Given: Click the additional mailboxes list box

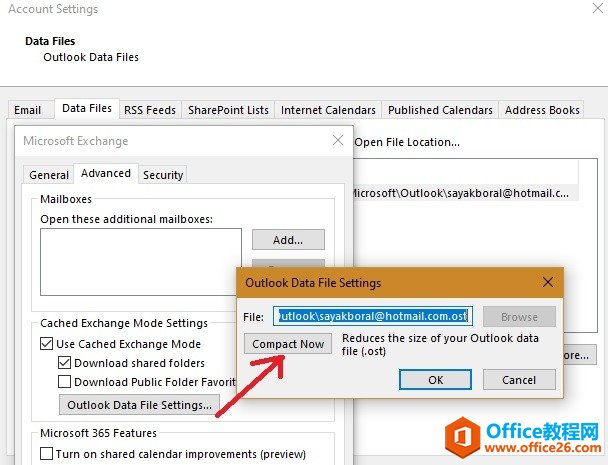Looking at the screenshot, I should [141, 262].
